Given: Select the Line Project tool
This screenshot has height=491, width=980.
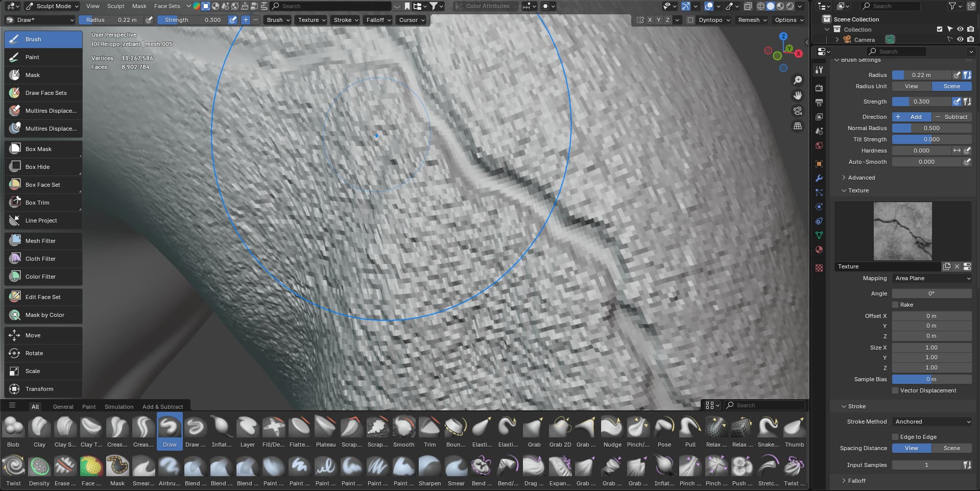Looking at the screenshot, I should 43,220.
